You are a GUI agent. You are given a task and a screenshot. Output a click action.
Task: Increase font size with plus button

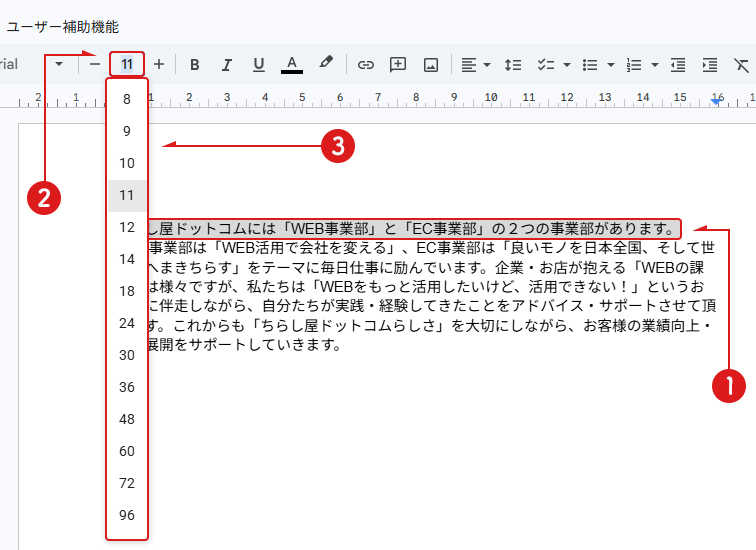coord(159,64)
